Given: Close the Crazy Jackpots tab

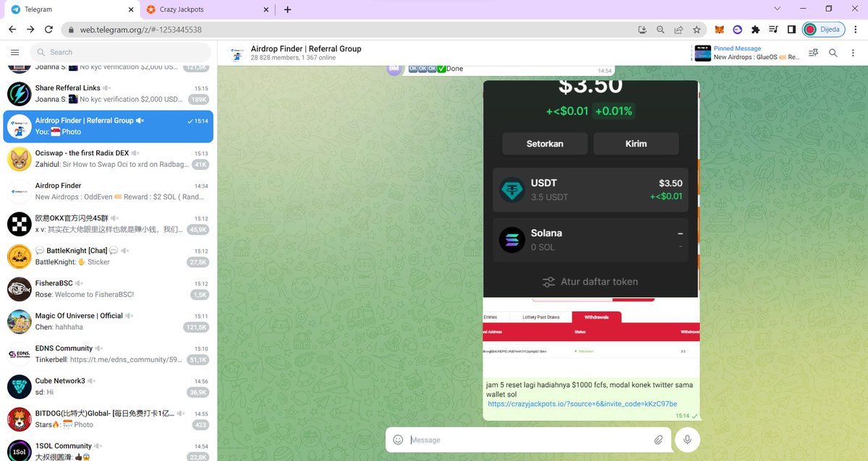Looking at the screenshot, I should tap(265, 9).
